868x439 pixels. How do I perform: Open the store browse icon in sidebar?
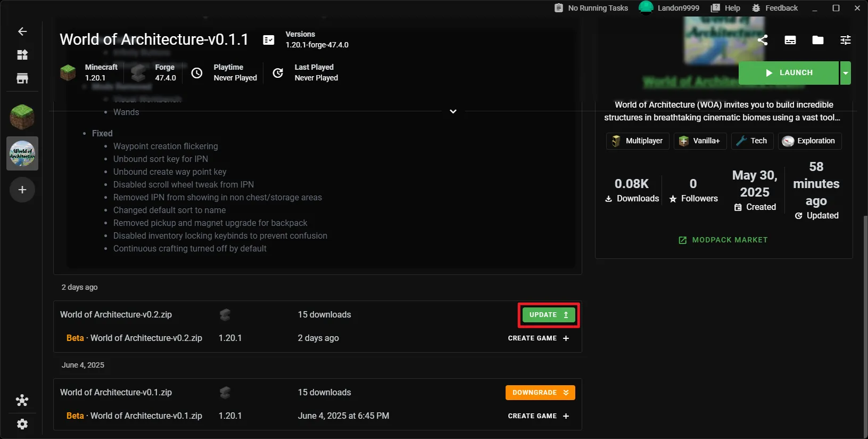pos(22,79)
